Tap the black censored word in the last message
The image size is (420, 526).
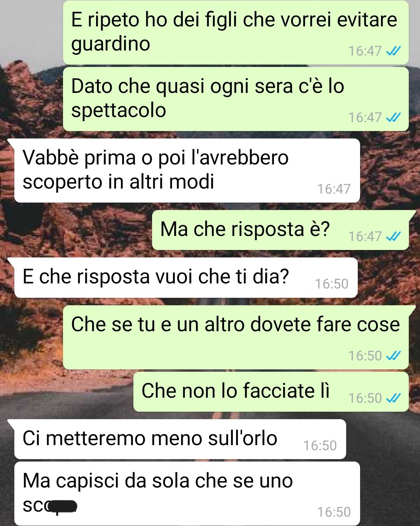tap(62, 507)
